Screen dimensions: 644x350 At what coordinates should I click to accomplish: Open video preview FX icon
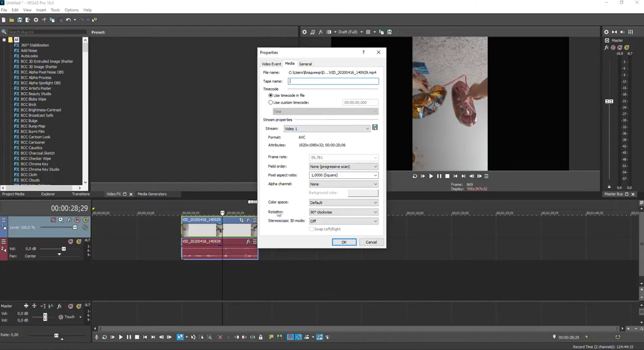[x=321, y=32]
